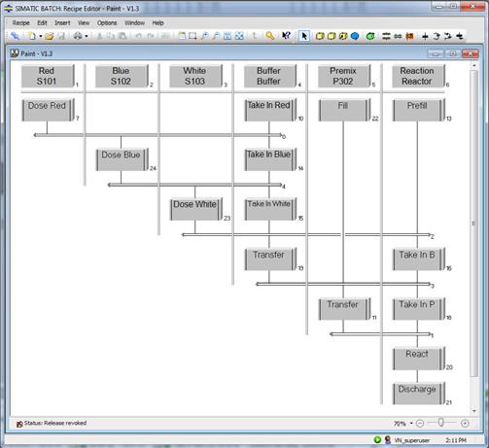This screenshot has height=448, width=489.
Task: Click the Status: Release revoked text
Action: click(x=55, y=423)
